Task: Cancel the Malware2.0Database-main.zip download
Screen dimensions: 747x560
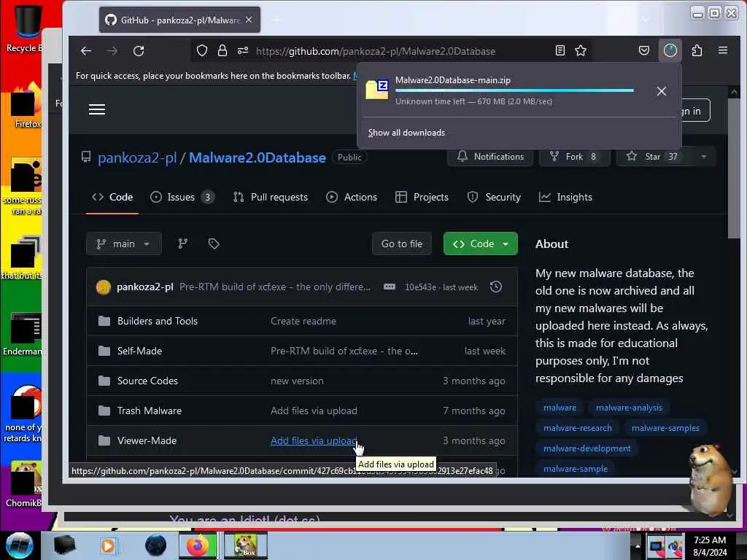Action: (x=661, y=91)
